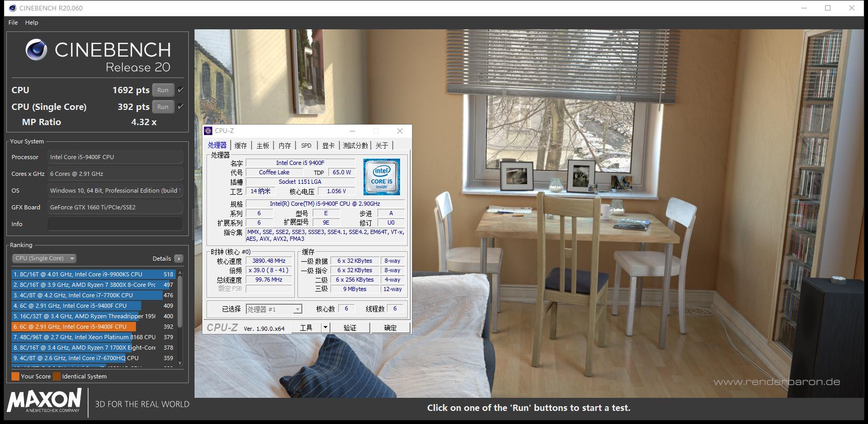Screen dimensions: 868x424
Task: Open the Help menu
Action: tap(31, 23)
